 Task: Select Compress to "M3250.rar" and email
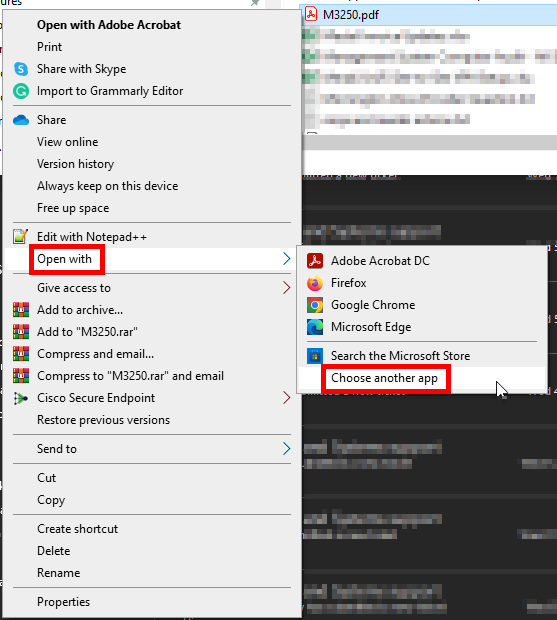pyautogui.click(x=153, y=376)
